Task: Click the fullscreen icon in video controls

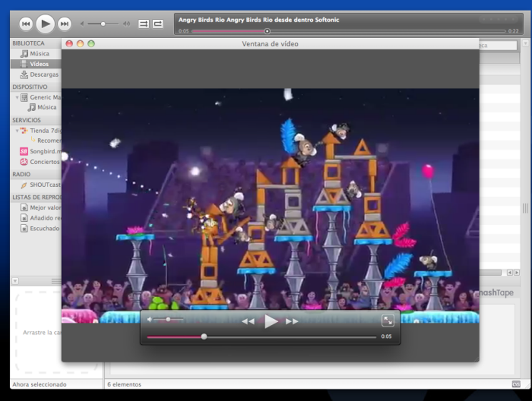Action: point(388,321)
